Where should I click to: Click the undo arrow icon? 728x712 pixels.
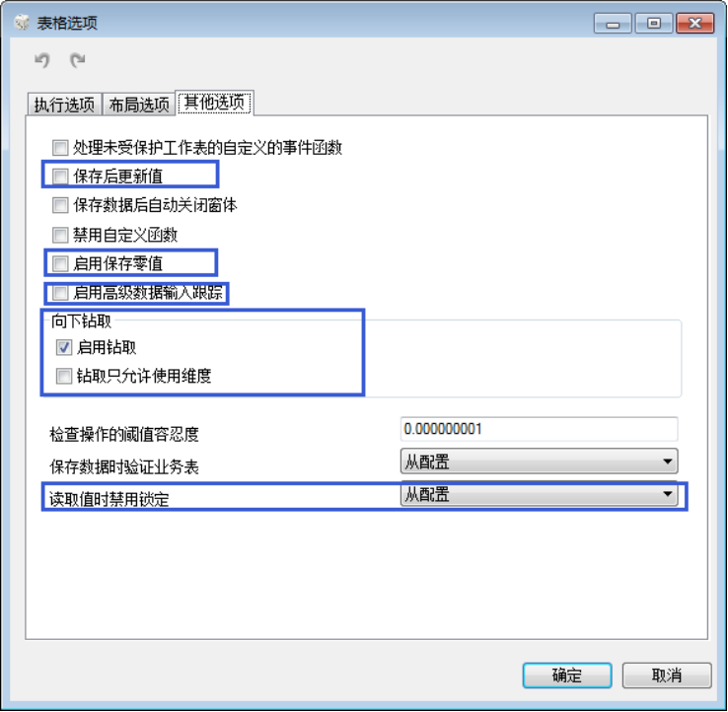point(42,60)
